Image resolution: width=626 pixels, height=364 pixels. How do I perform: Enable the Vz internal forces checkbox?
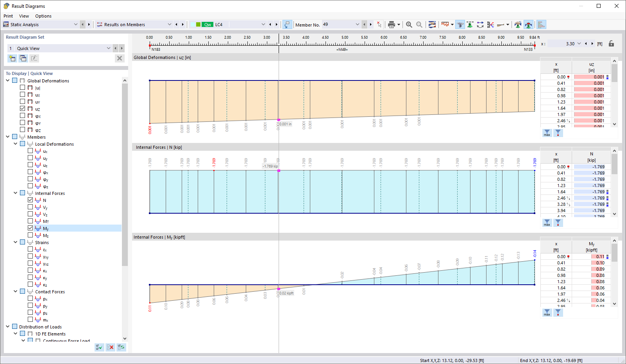[31, 214]
